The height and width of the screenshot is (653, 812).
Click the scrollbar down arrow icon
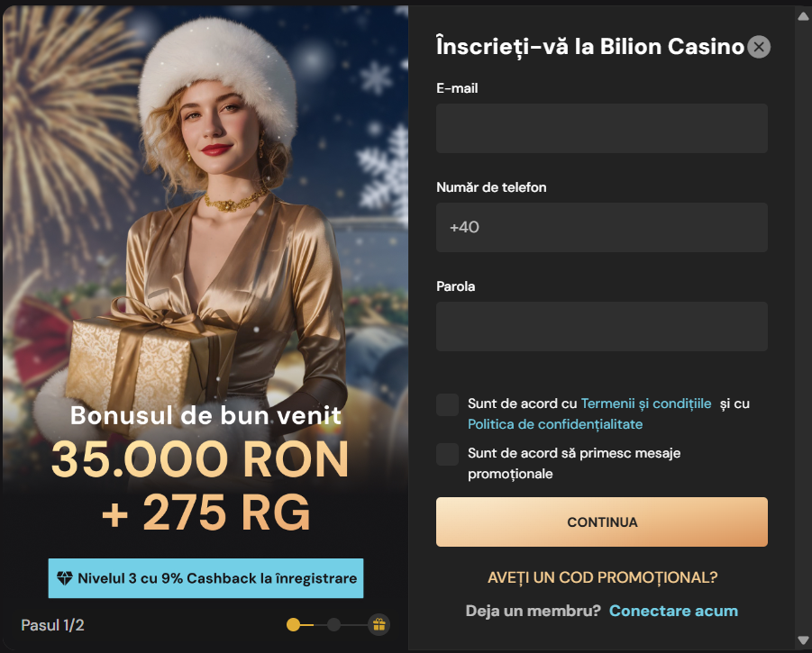pyautogui.click(x=802, y=641)
